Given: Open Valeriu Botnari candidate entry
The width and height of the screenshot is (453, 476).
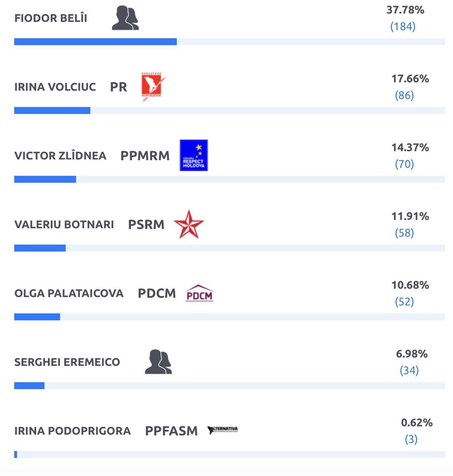Looking at the screenshot, I should (x=64, y=225).
